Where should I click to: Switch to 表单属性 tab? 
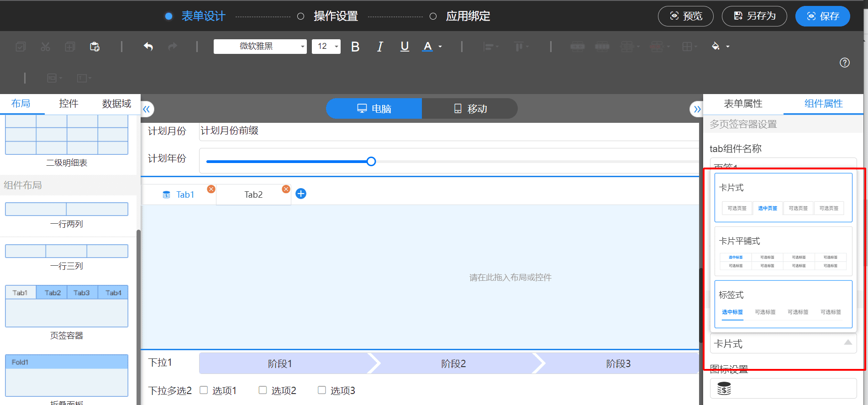[743, 104]
